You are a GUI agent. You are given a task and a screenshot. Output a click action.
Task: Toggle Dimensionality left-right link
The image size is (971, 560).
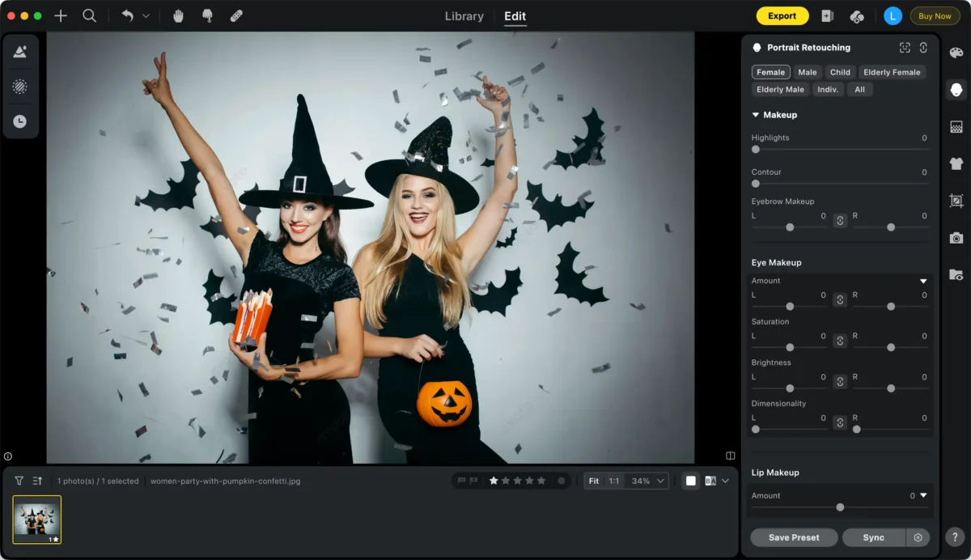[x=840, y=422]
